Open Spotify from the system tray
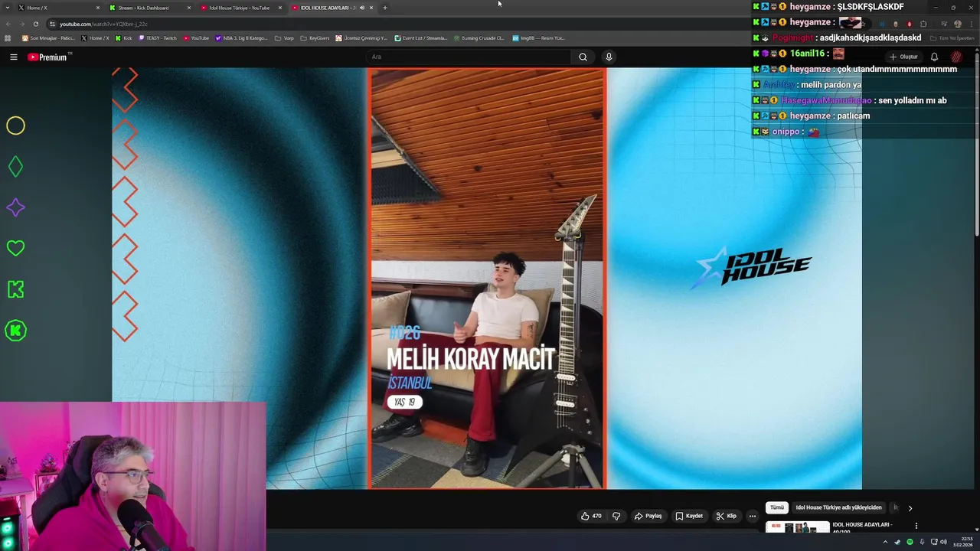 910,542
